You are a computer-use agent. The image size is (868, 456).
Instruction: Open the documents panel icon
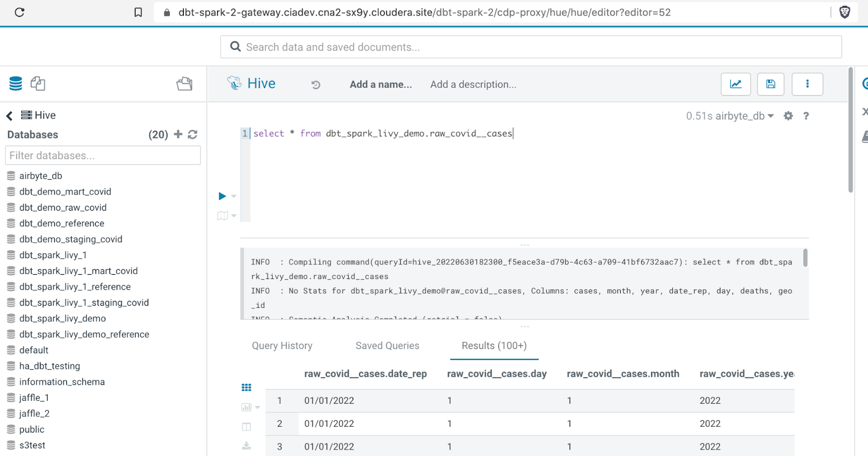(x=38, y=84)
